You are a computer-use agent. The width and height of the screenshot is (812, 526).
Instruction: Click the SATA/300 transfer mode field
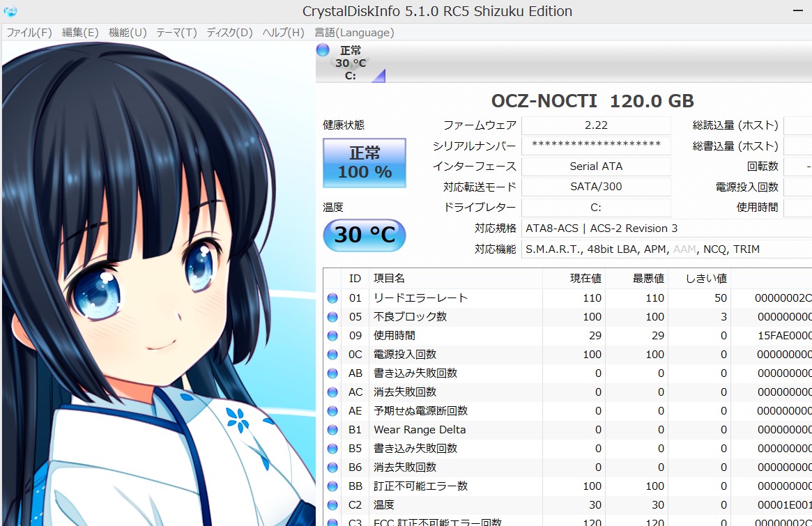click(596, 187)
